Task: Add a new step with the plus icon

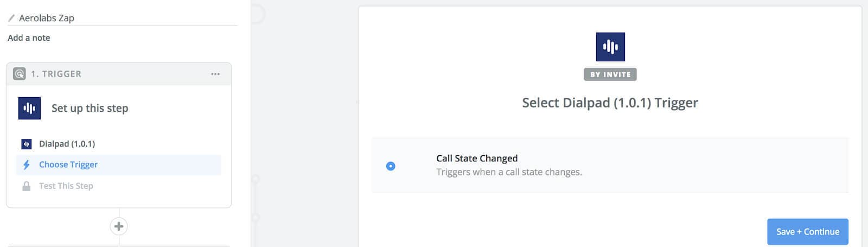Action: pyautogui.click(x=119, y=226)
